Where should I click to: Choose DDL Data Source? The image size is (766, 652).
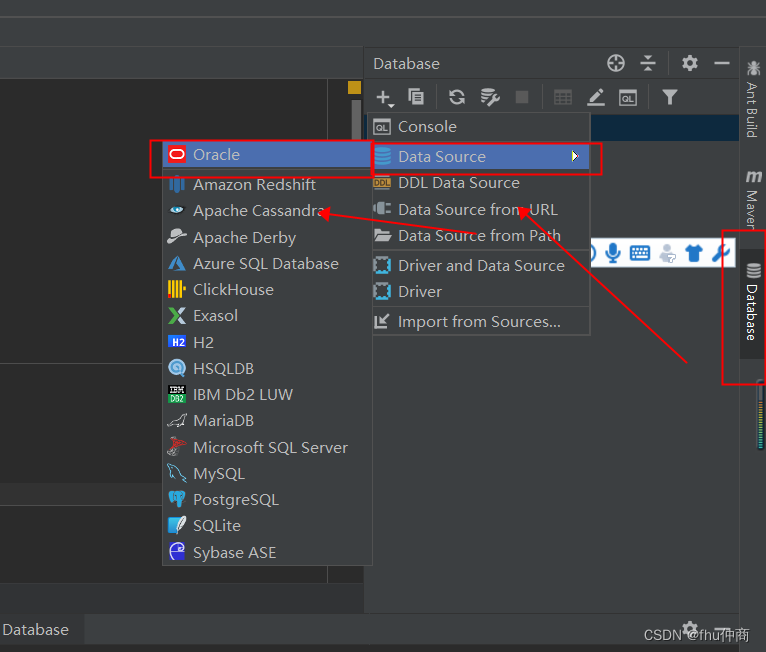tap(481, 183)
